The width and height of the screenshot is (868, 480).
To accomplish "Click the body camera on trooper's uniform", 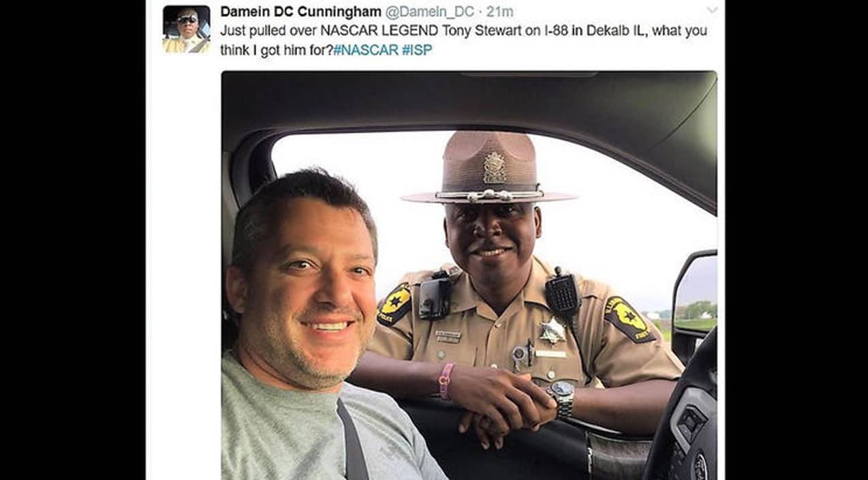I will pyautogui.click(x=435, y=295).
